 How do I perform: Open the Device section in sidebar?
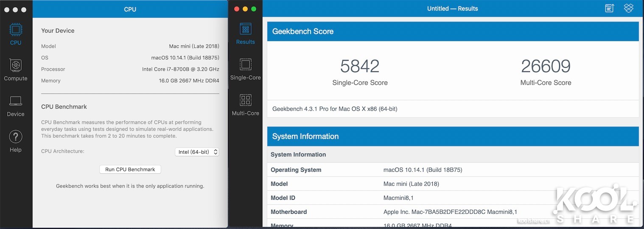(x=16, y=106)
